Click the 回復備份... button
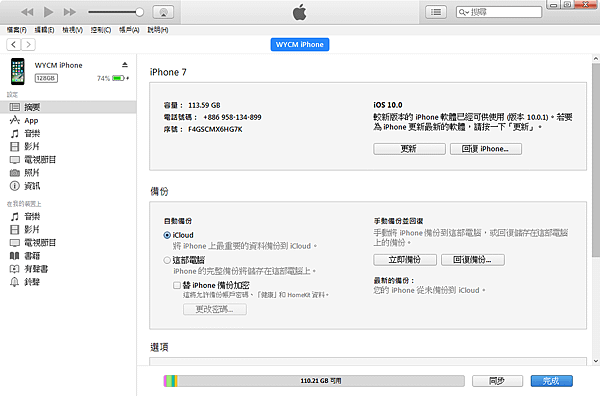This screenshot has width=600, height=396. point(473,260)
